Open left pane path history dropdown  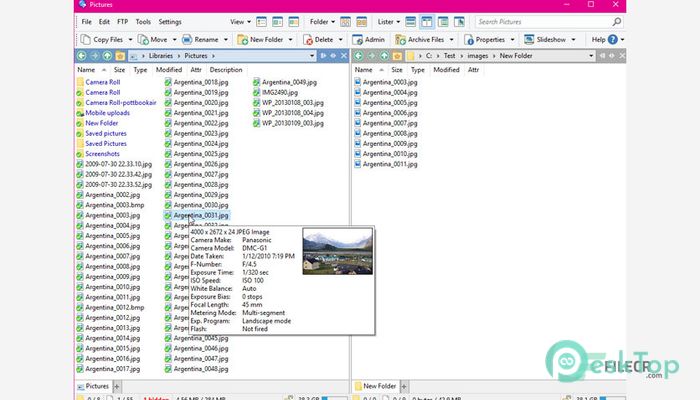pos(312,56)
